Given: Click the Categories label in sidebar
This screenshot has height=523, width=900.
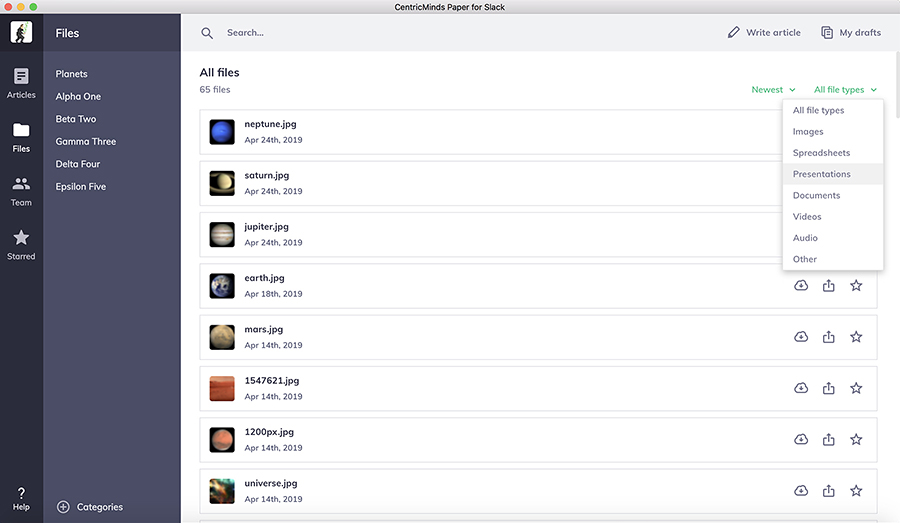Looking at the screenshot, I should point(100,507).
